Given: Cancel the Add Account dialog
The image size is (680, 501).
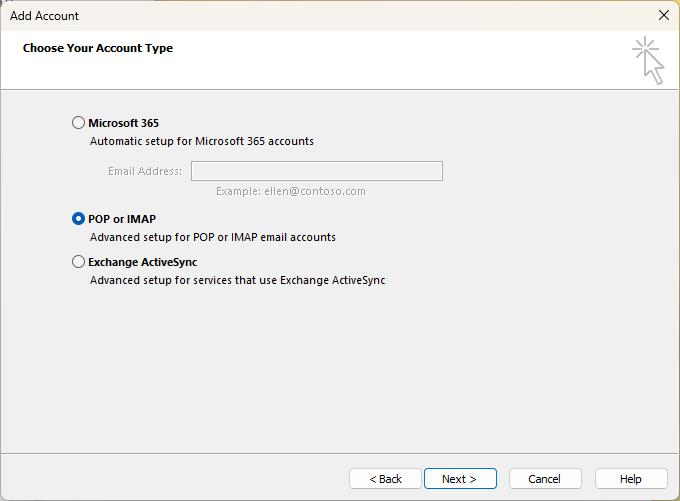Looking at the screenshot, I should (x=545, y=479).
